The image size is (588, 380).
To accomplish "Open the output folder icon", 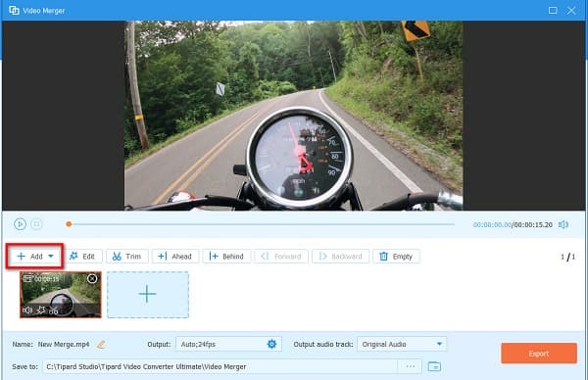I will [434, 366].
